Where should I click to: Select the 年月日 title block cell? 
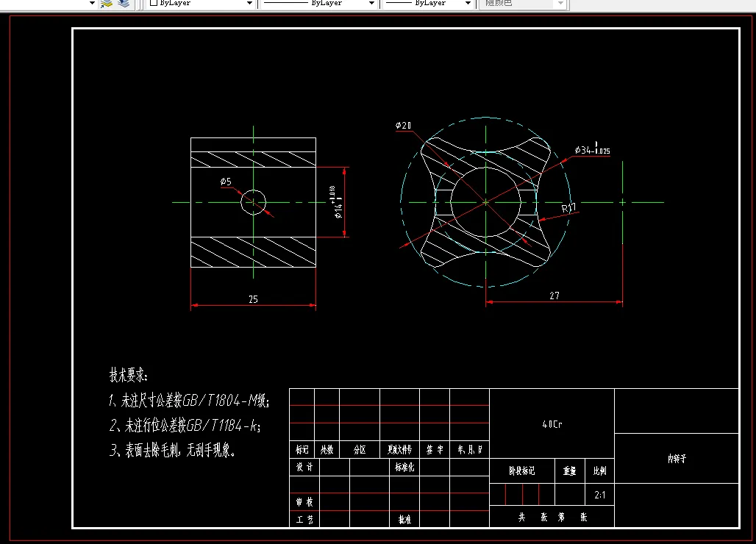pos(470,450)
